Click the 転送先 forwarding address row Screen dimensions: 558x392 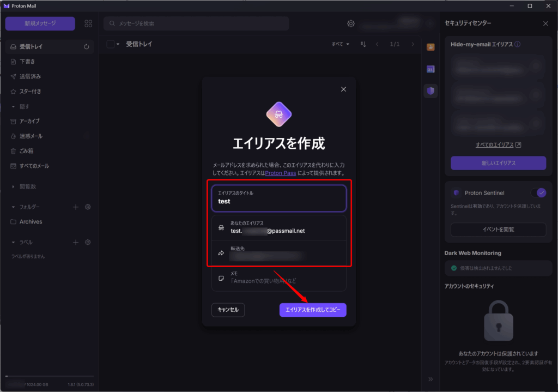click(x=279, y=253)
